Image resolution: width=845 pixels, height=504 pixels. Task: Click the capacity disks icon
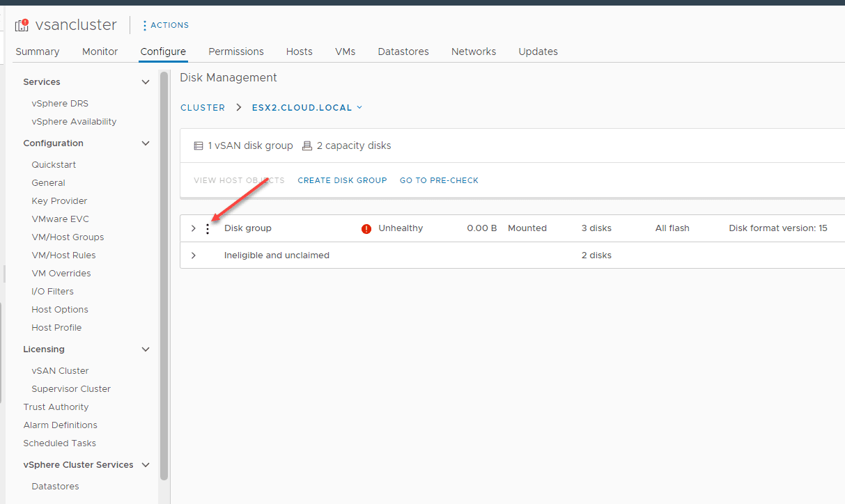[307, 146]
